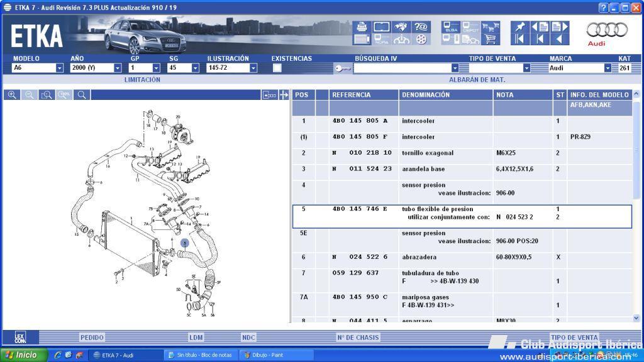Click the ?@ help query icon

(421, 26)
